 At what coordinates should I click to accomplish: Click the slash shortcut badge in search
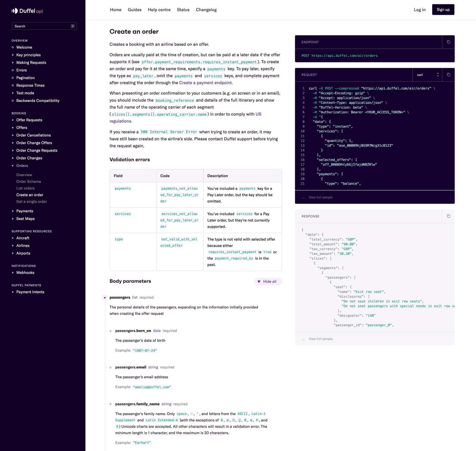click(x=73, y=26)
